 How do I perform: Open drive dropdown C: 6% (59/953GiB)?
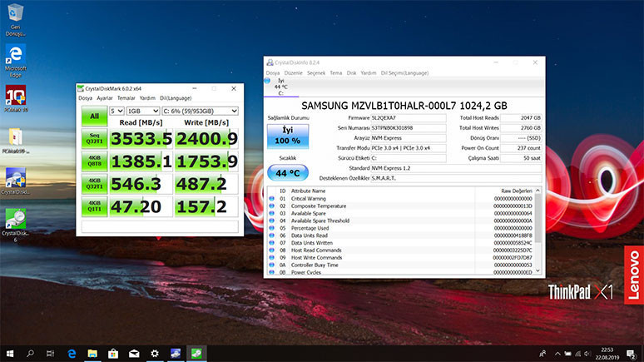pyautogui.click(x=200, y=111)
